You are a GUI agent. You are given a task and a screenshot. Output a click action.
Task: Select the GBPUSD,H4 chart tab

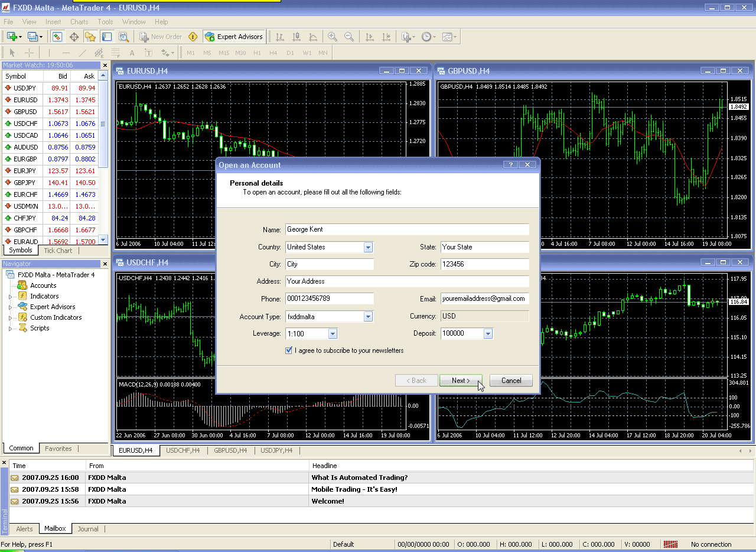(230, 450)
